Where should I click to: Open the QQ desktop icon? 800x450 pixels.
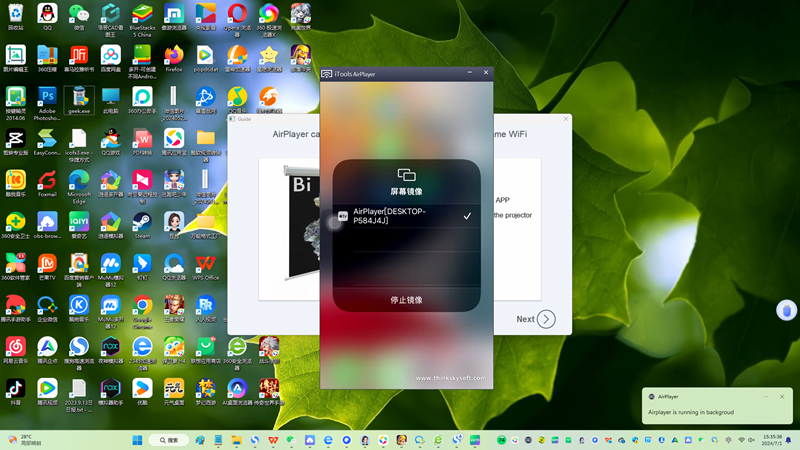pos(47,15)
